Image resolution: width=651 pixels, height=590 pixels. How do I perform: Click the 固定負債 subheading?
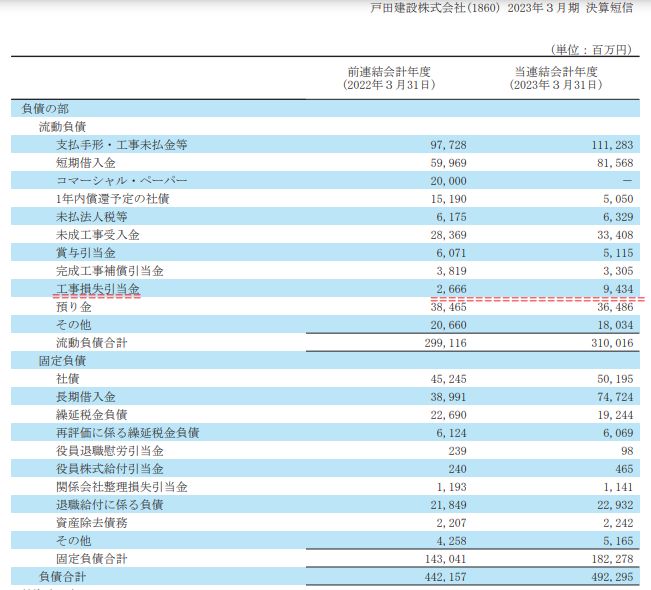62,361
